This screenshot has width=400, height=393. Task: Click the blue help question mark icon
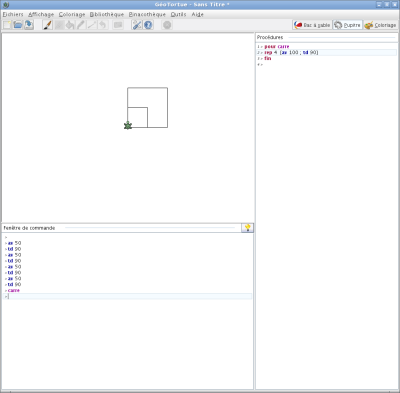(x=148, y=25)
